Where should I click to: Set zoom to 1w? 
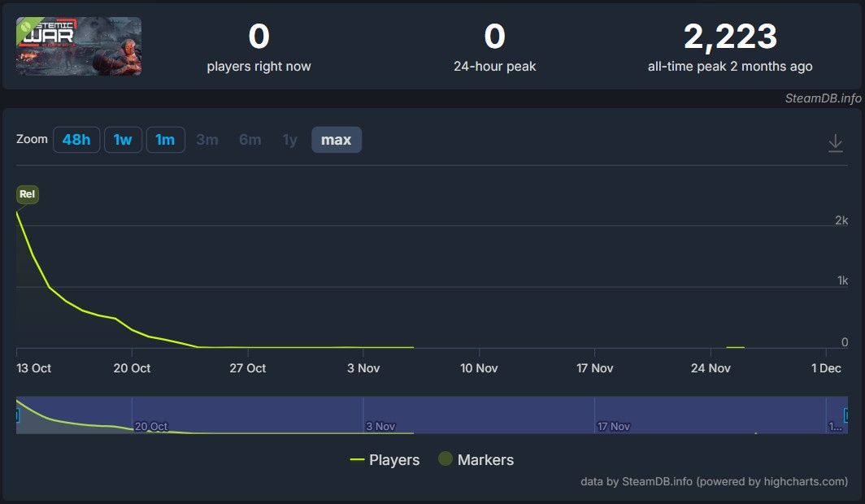pos(123,140)
